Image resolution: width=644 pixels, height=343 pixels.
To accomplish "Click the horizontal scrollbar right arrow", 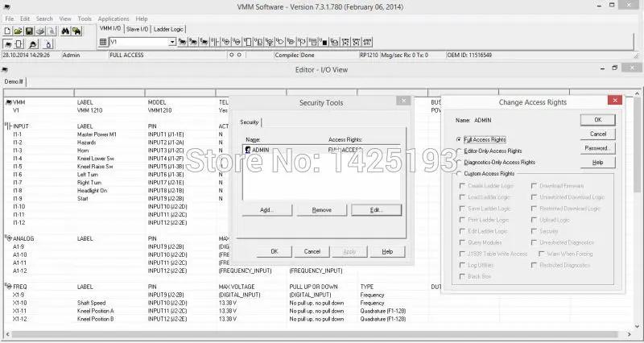I will (x=630, y=334).
